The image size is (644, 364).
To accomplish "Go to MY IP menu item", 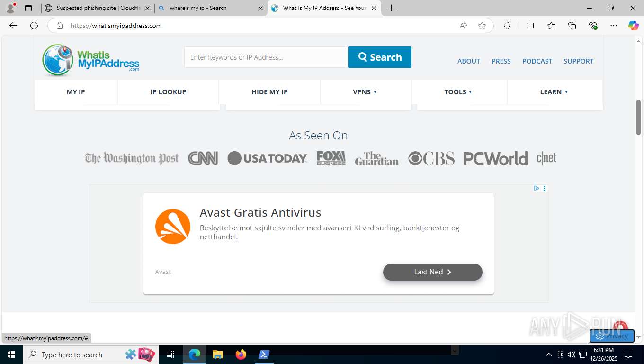I will (x=76, y=92).
